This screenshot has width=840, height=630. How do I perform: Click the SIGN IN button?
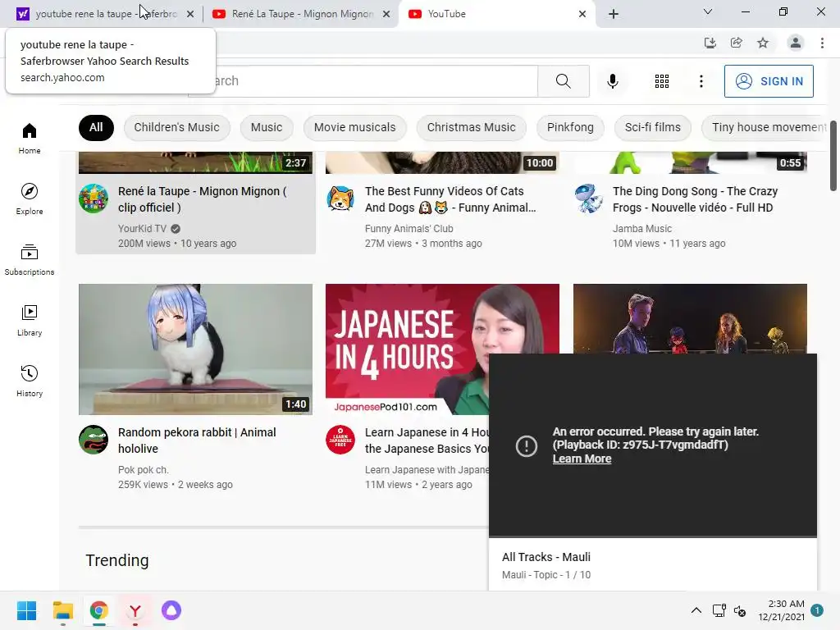[769, 81]
